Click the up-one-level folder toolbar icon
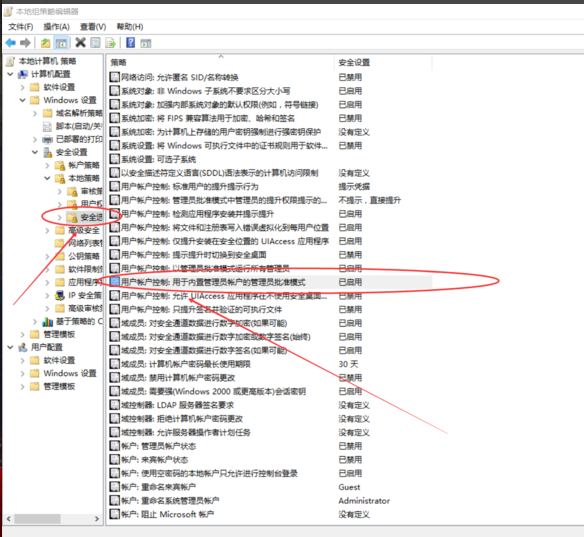Viewport: 584px width, 537px height. click(x=45, y=43)
